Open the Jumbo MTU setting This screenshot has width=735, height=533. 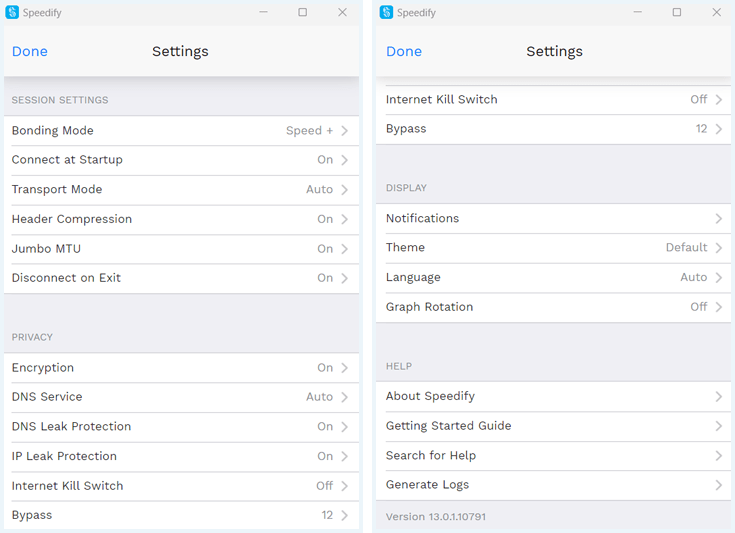tap(181, 248)
